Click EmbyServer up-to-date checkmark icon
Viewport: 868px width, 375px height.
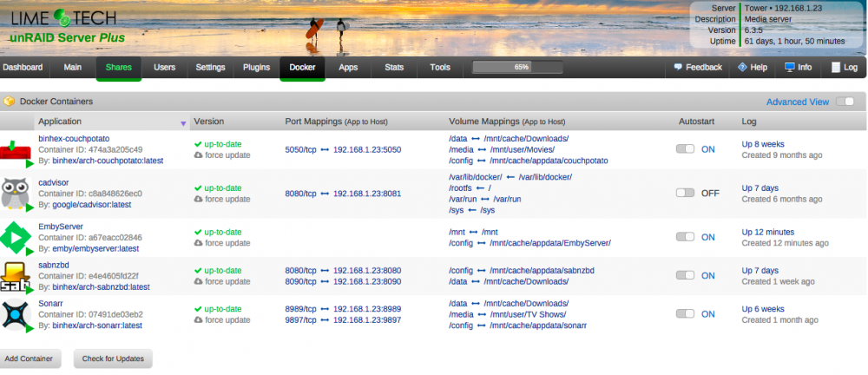coord(198,232)
